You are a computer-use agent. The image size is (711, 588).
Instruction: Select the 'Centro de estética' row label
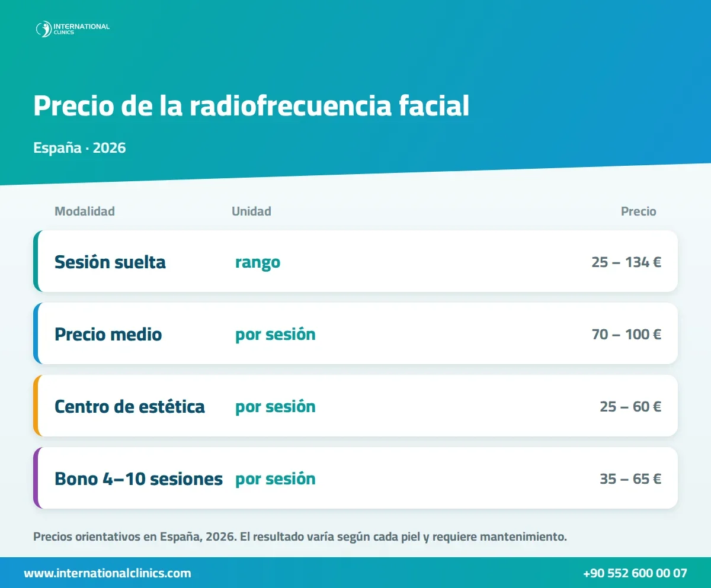click(130, 406)
